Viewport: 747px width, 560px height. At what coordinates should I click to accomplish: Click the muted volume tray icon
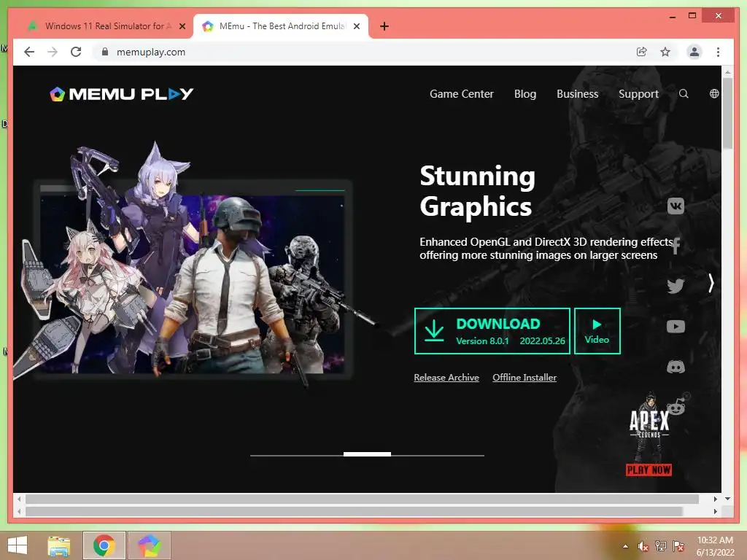coord(643,546)
